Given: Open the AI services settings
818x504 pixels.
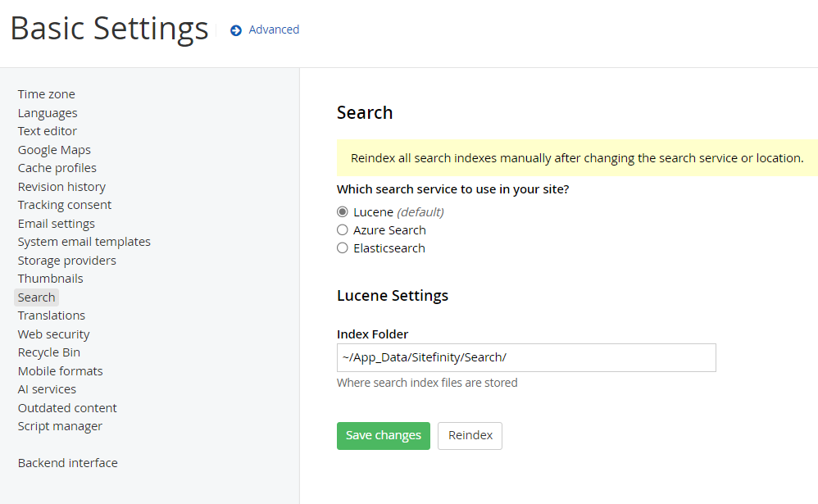Looking at the screenshot, I should 47,388.
